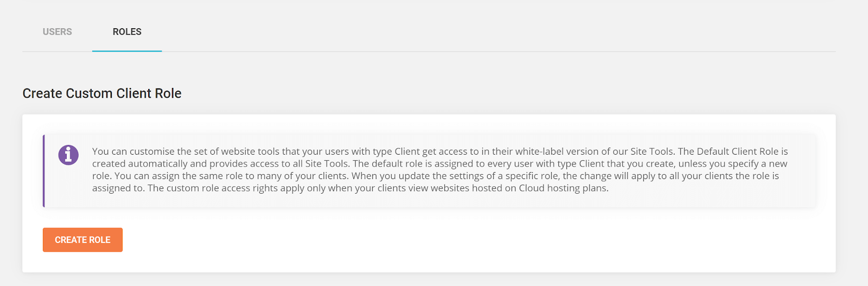
Task: Click the purple information icon
Action: pos(68,155)
